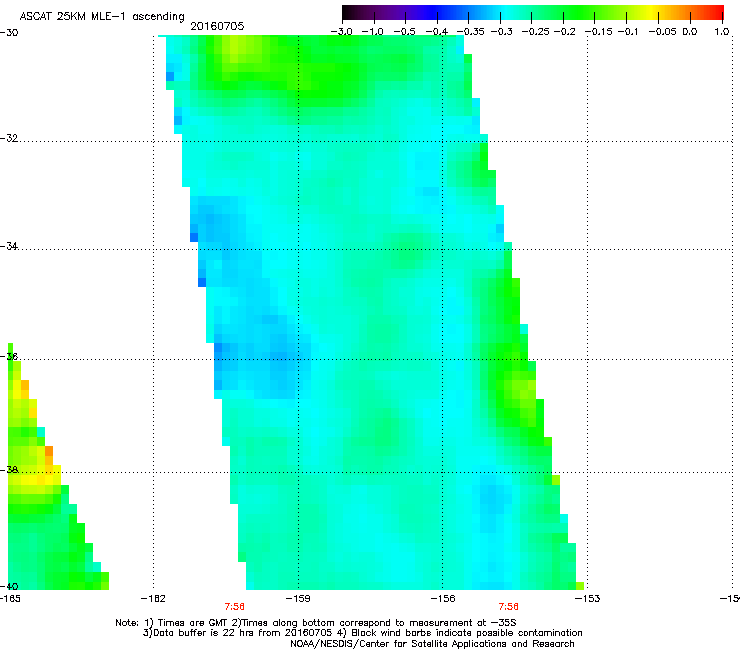Click the colorbar label 0.0
Screen dimensions: 740x650
coord(690,32)
